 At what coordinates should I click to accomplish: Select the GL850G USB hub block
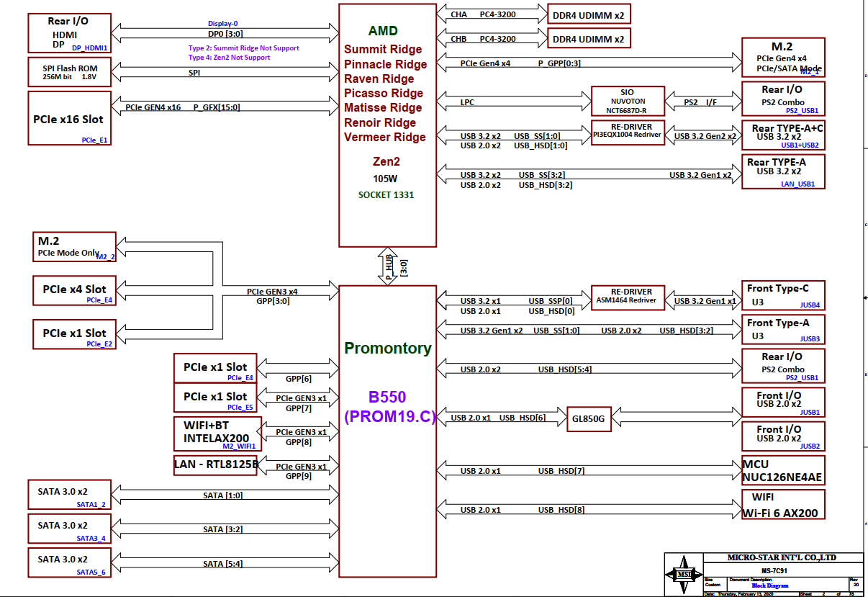click(588, 418)
